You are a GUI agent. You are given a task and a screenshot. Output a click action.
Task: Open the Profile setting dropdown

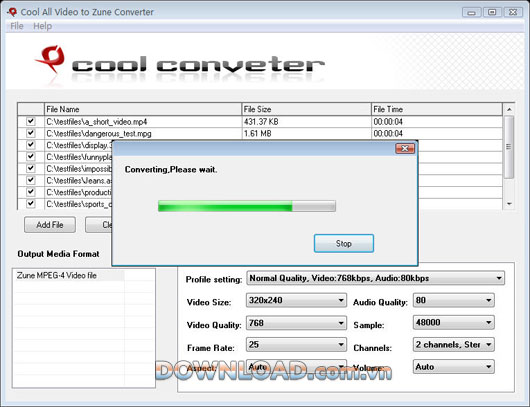pyautogui.click(x=376, y=278)
